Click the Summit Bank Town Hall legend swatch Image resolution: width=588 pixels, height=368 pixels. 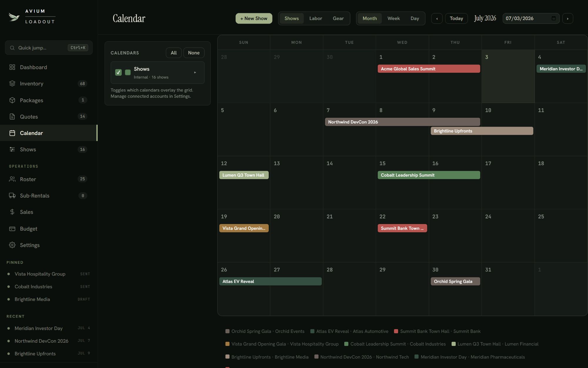pos(396,331)
